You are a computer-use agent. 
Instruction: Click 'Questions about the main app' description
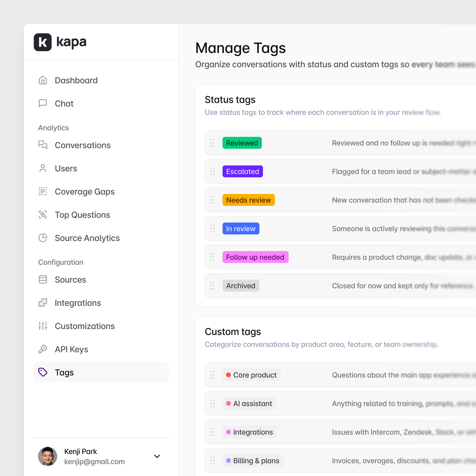(404, 375)
